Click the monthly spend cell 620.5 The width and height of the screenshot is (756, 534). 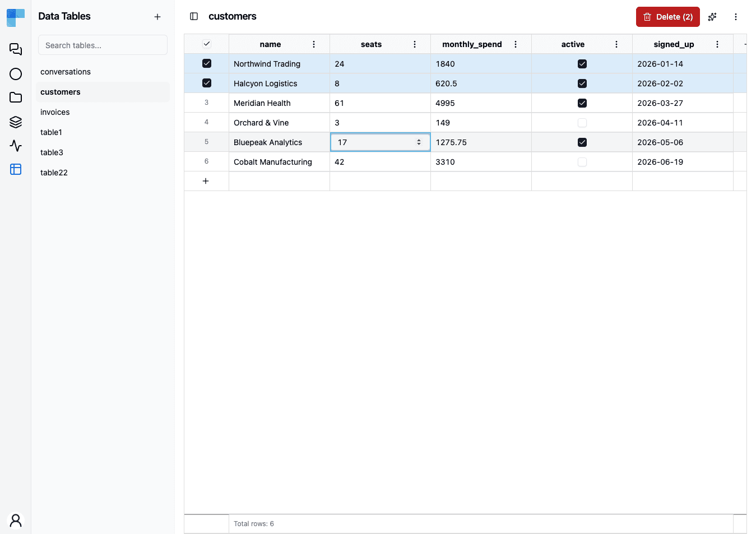click(x=481, y=83)
